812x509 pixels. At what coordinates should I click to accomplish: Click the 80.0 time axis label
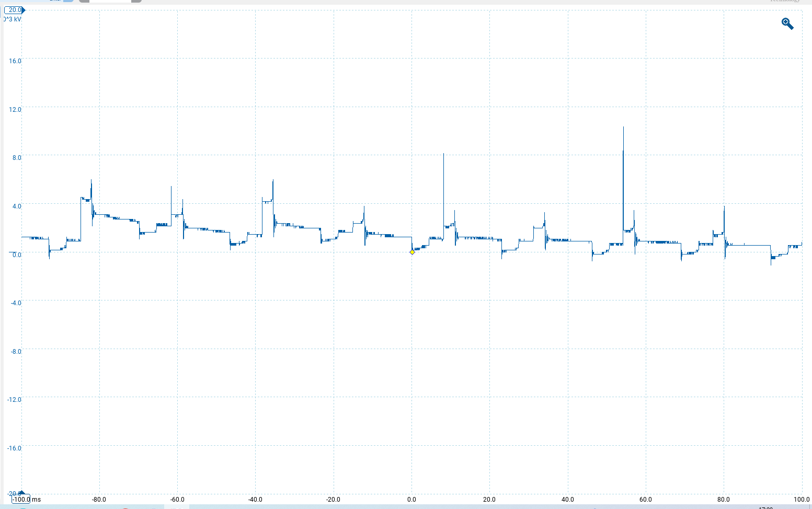[724, 500]
